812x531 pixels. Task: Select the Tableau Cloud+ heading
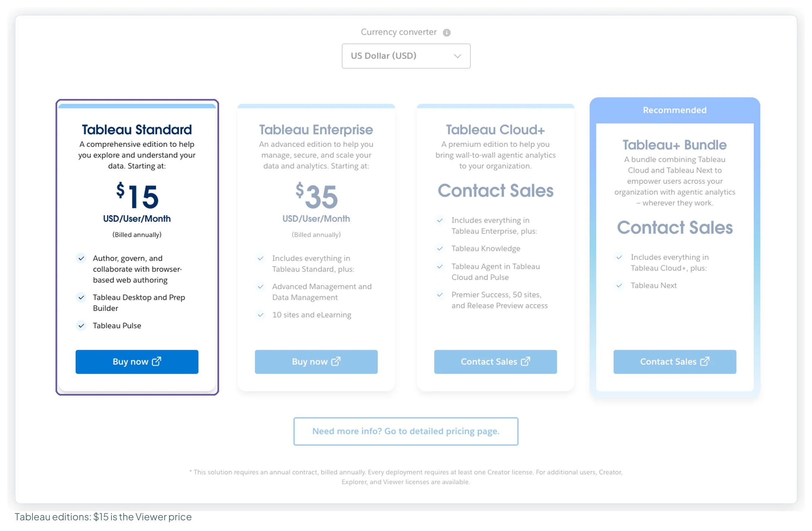(495, 130)
